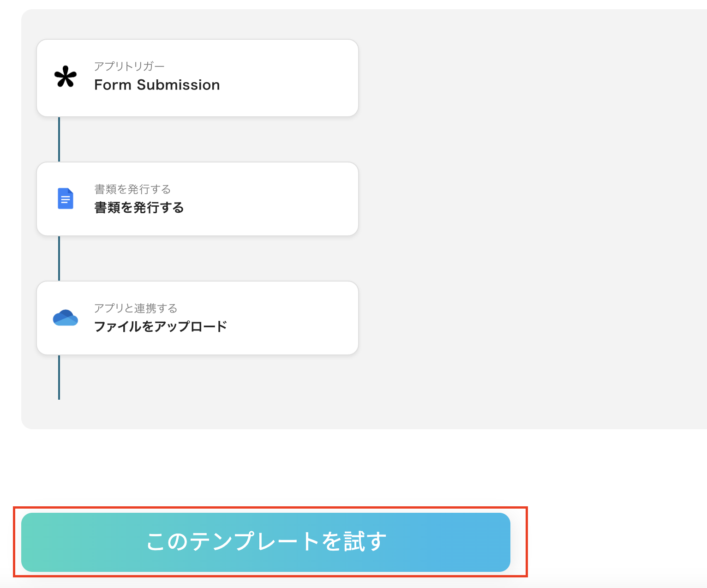Select the bold 書類を発行する step title

139,208
